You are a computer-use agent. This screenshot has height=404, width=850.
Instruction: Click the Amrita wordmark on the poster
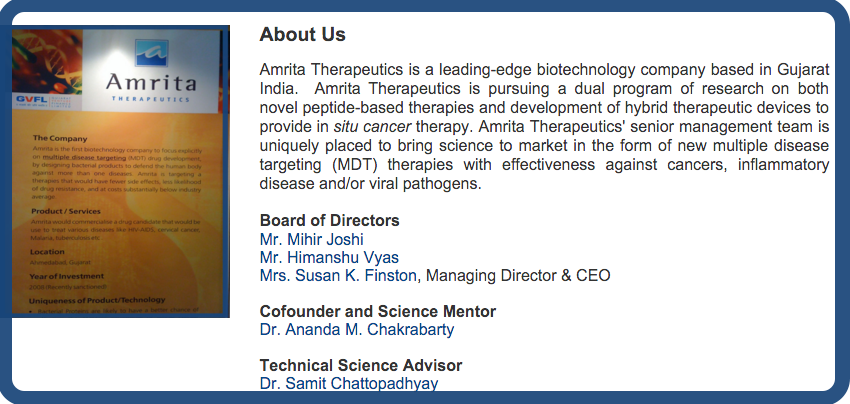pos(147,79)
